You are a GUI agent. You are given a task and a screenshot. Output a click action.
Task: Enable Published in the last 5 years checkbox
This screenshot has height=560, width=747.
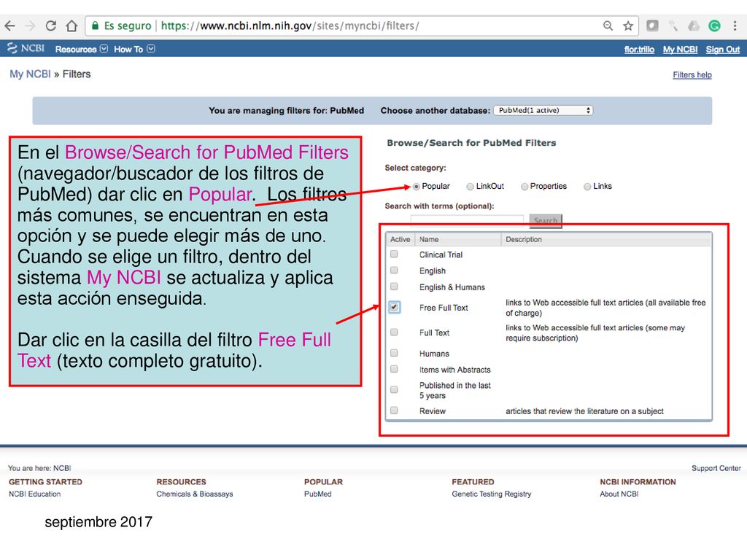(394, 390)
